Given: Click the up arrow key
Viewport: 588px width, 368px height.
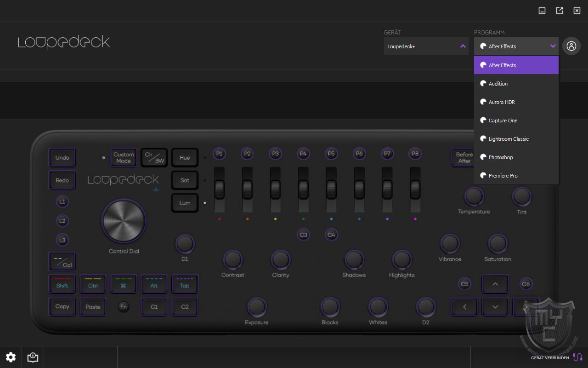Looking at the screenshot, I should [x=495, y=284].
